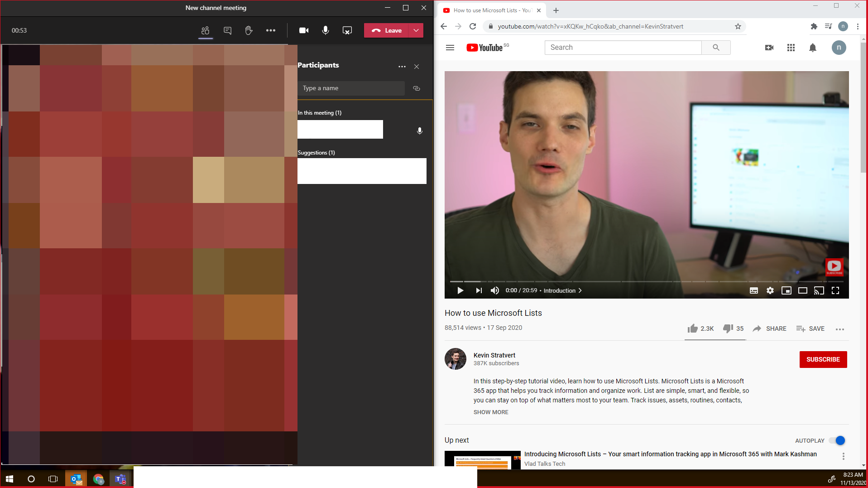The width and height of the screenshot is (868, 488).
Task: Reload the YouTube page
Action: pos(473,26)
